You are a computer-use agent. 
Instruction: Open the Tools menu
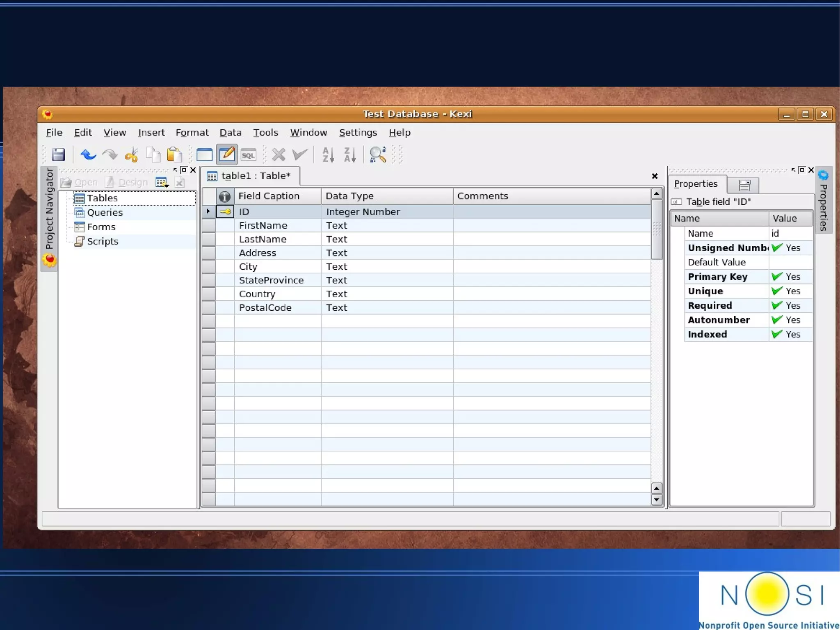266,133
